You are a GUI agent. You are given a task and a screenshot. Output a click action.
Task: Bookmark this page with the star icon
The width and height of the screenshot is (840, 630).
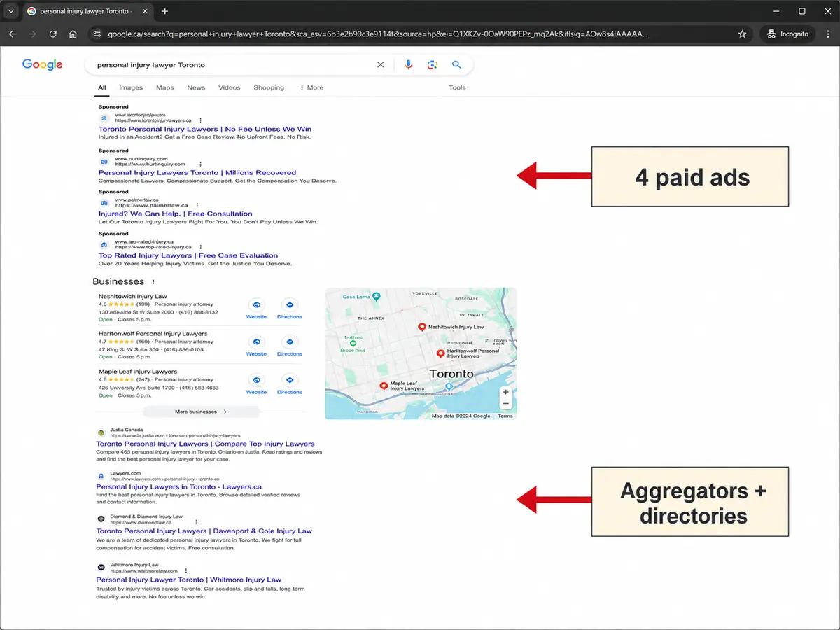point(742,34)
